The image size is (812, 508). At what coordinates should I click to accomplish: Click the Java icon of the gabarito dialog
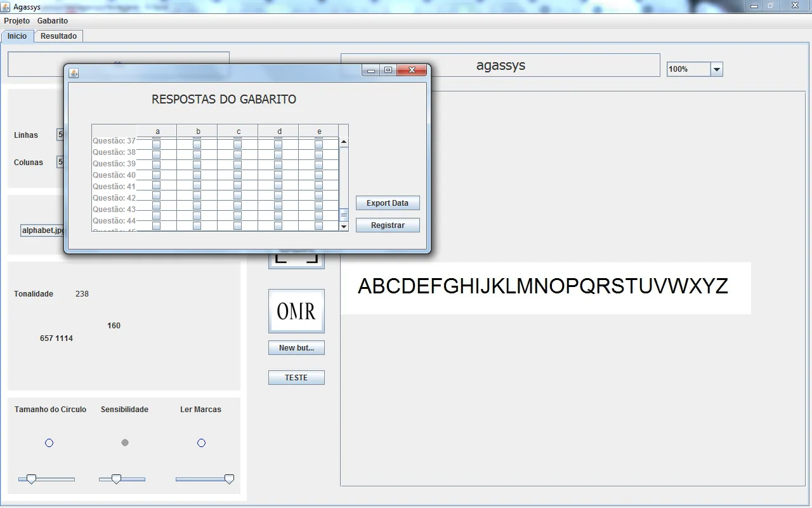(74, 73)
